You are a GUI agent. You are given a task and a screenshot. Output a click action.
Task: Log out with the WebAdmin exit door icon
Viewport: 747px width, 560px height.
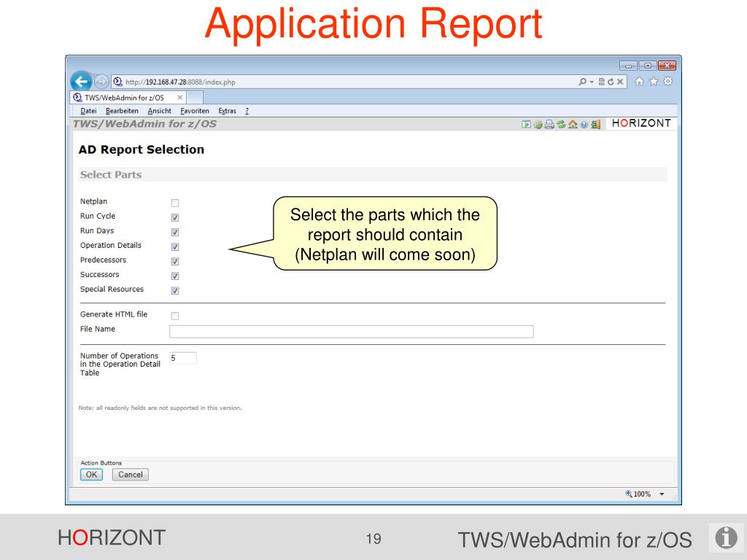595,124
